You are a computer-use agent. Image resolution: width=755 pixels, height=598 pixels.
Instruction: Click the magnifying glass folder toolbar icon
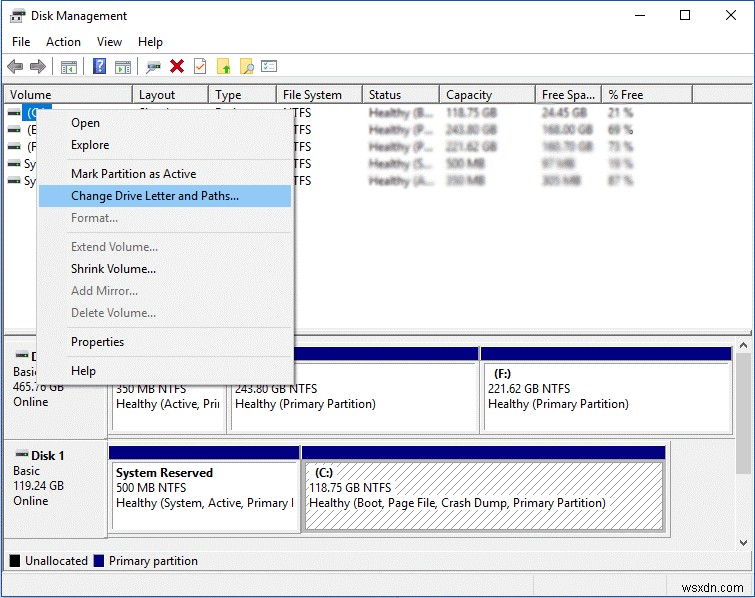[246, 67]
